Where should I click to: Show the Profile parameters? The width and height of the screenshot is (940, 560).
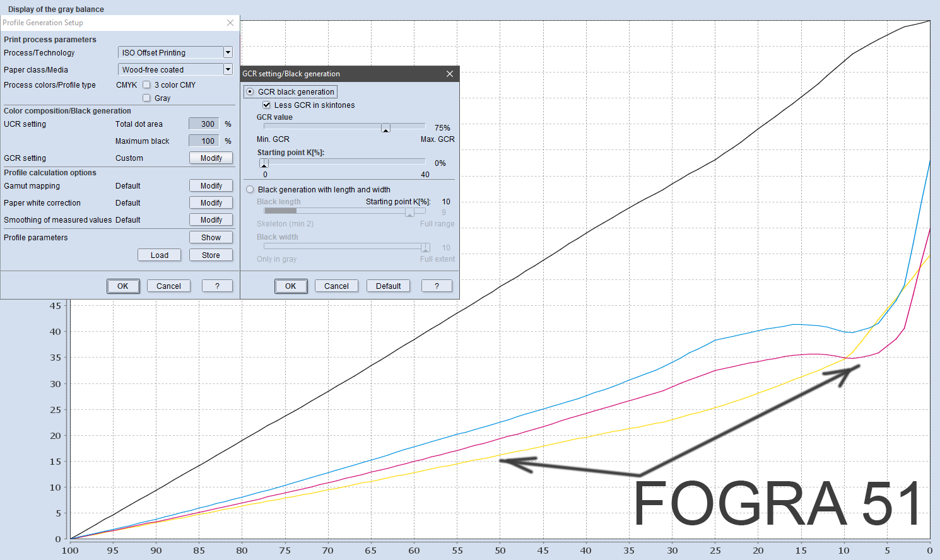(x=211, y=238)
